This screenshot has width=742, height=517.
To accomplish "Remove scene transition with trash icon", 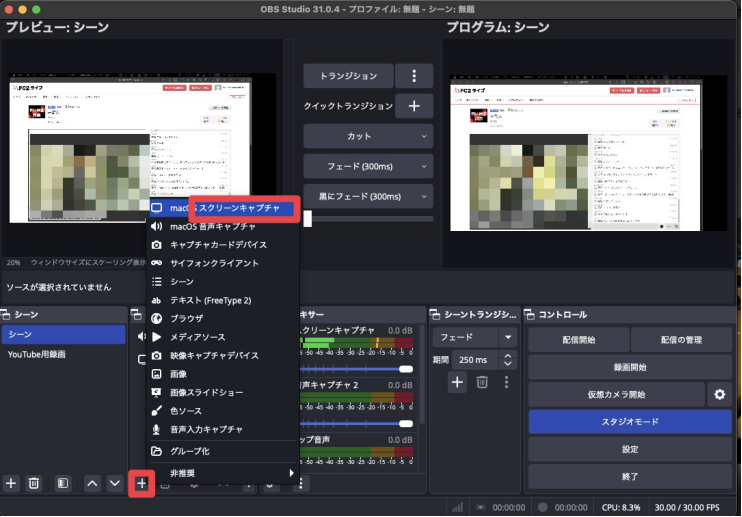I will (482, 381).
